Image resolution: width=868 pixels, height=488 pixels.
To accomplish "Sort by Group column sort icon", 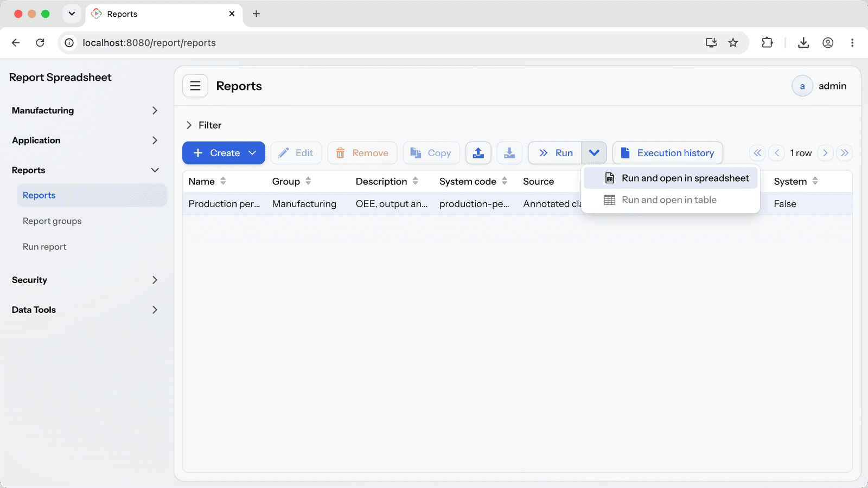I will [308, 181].
